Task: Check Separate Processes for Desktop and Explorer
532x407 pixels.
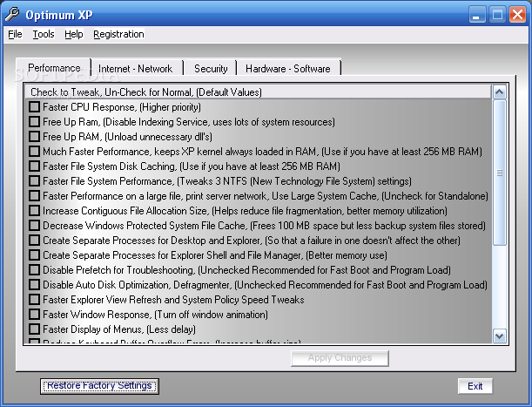Action: [34, 241]
